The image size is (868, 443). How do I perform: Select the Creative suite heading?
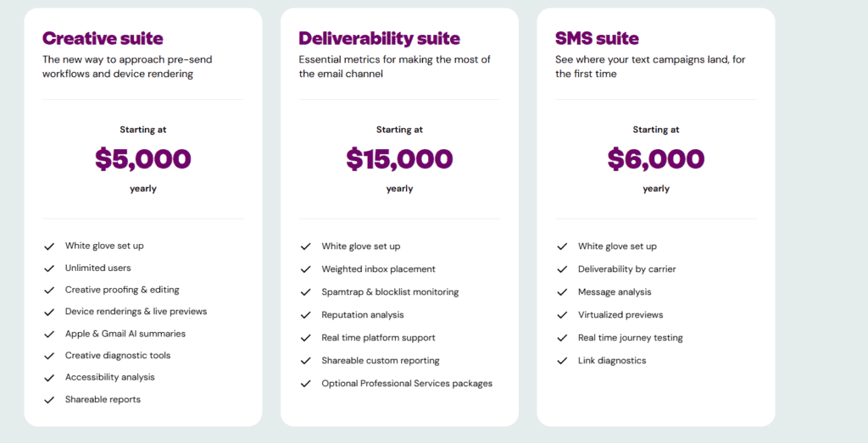[103, 38]
